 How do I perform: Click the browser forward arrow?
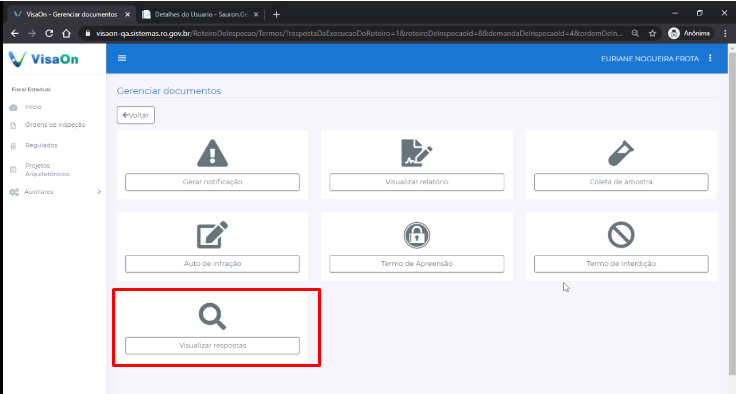[32, 33]
